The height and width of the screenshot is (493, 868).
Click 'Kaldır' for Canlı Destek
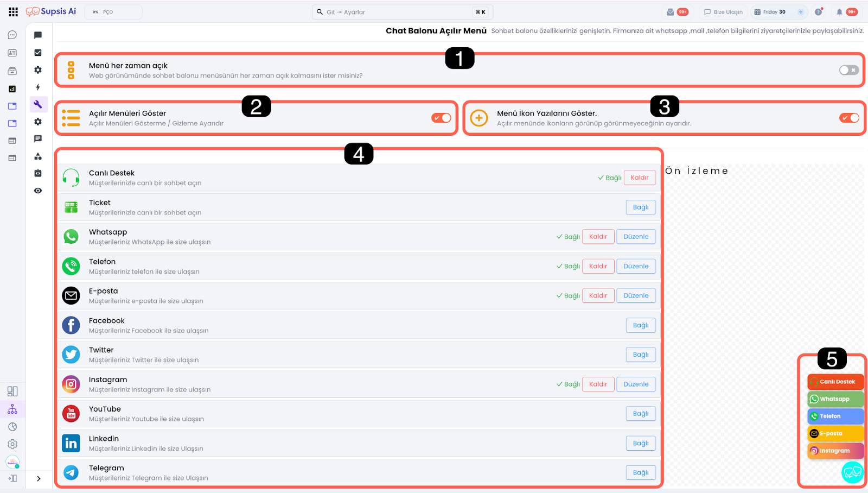(639, 178)
